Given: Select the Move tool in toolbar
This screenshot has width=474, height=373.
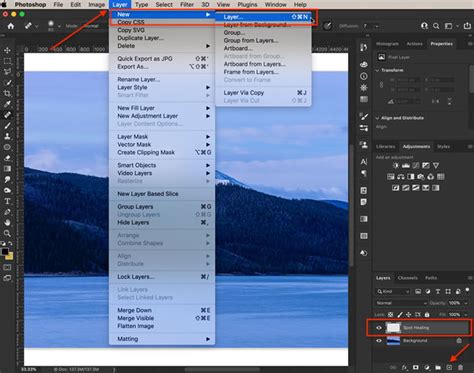Looking at the screenshot, I should point(7,50).
